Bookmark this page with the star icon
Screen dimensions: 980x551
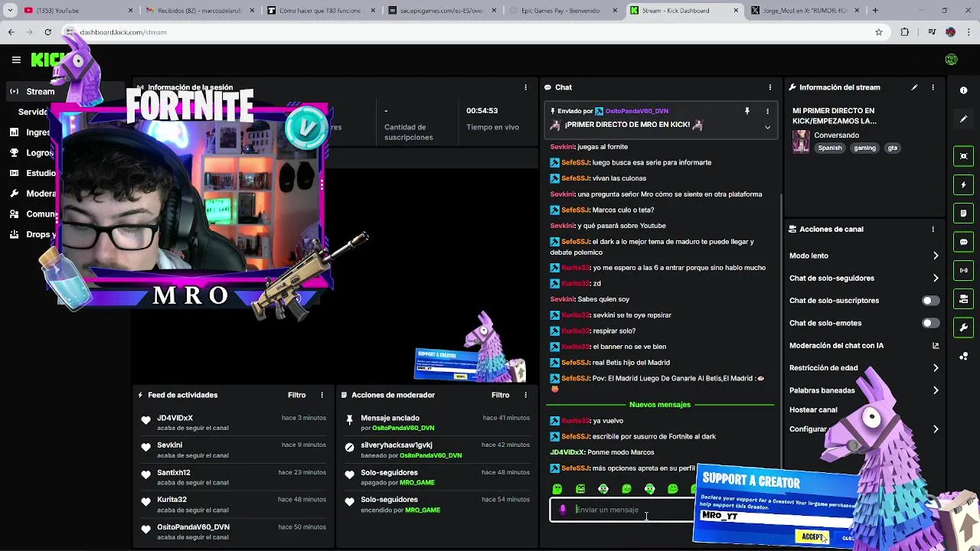pyautogui.click(x=878, y=32)
